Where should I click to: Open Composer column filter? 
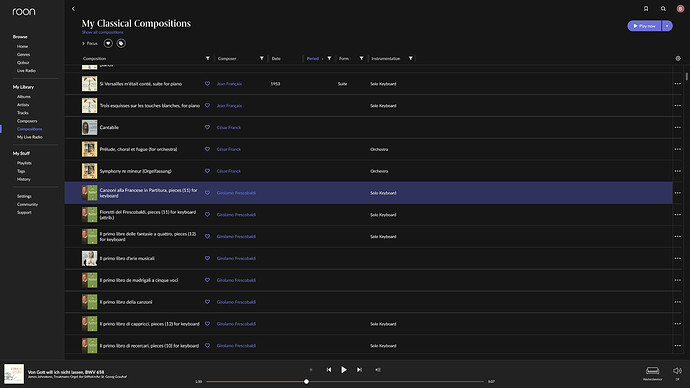[261, 58]
